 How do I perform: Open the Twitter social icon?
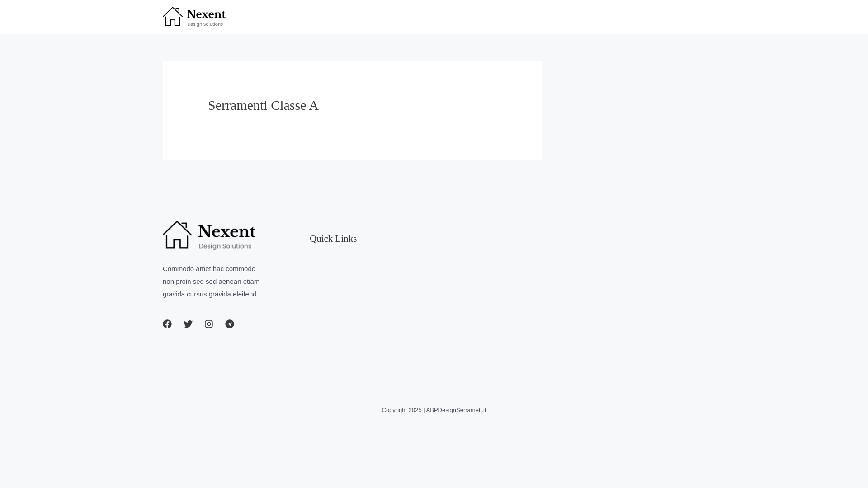[x=188, y=324]
